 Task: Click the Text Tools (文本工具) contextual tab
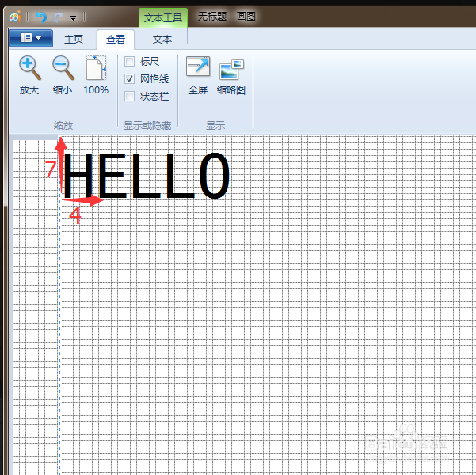pos(163,18)
